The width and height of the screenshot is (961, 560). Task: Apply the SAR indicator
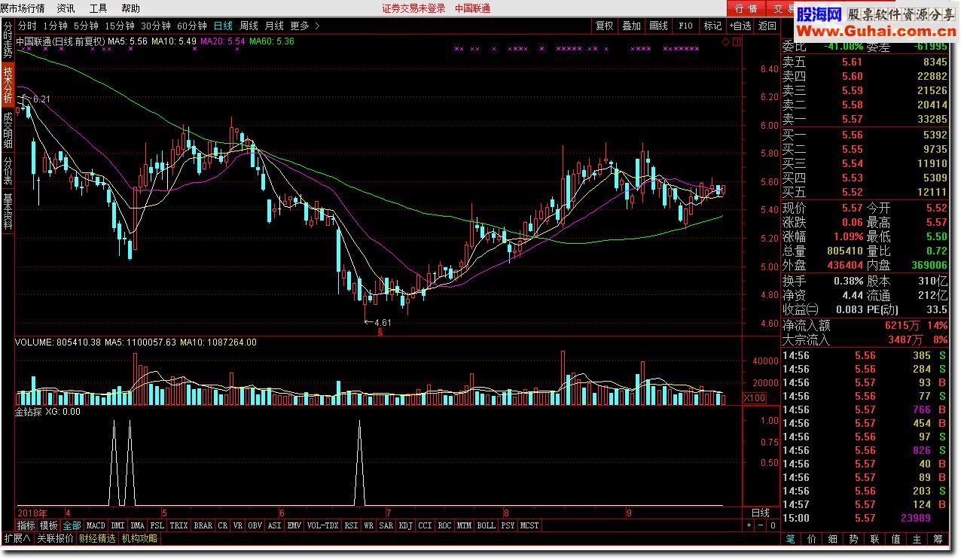386,525
